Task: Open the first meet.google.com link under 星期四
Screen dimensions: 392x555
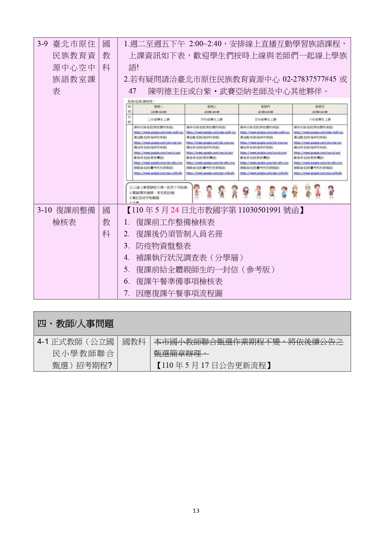Action: coord(265,133)
